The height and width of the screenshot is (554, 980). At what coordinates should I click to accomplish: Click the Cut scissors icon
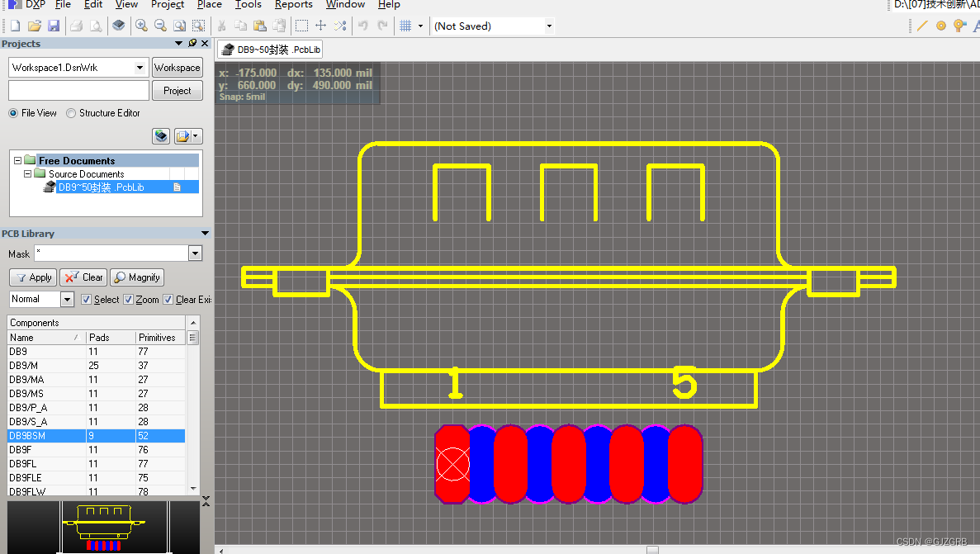click(221, 26)
